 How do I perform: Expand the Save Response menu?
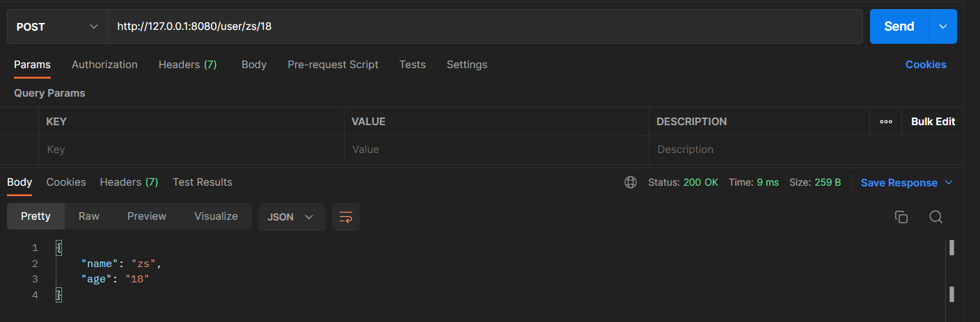[949, 183]
